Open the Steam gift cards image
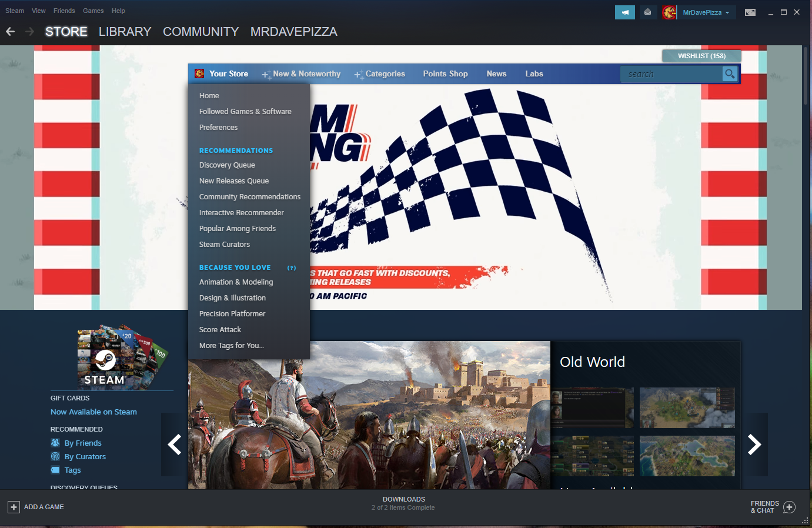Viewport: 812px width, 528px height. (122, 356)
